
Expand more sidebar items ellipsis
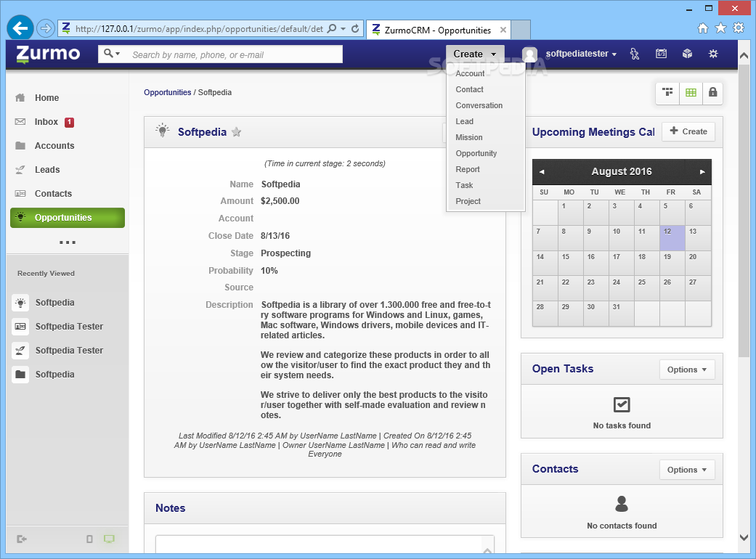point(67,242)
